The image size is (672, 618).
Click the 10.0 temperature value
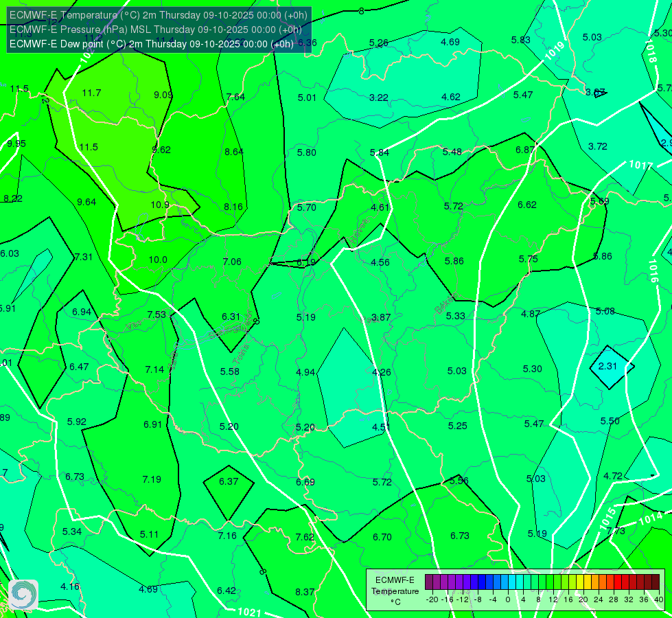[158, 260]
